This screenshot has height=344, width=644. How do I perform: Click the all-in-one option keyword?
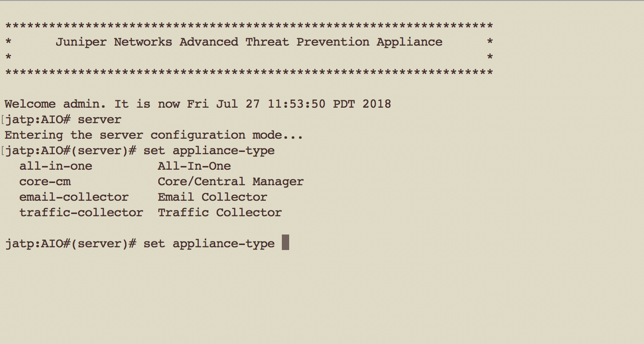point(56,166)
